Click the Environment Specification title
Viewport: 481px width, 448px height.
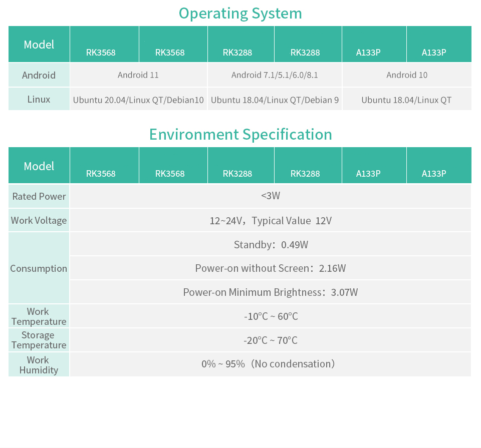click(x=241, y=134)
